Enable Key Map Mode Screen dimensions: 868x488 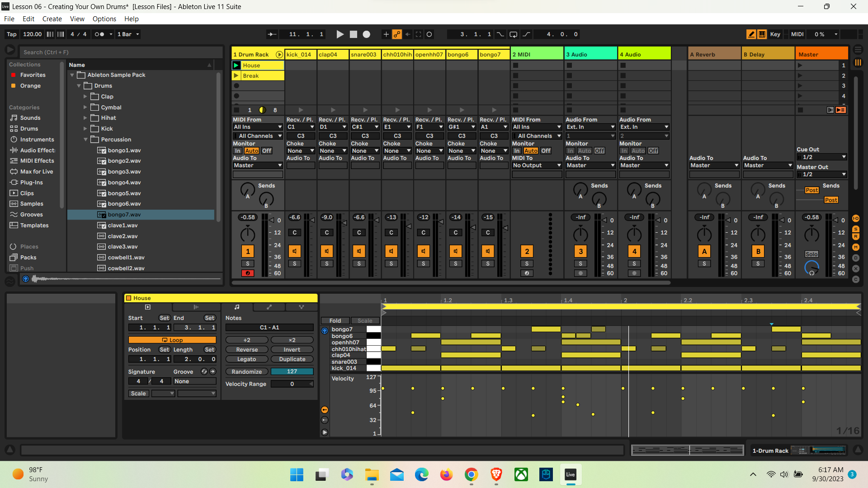pos(775,34)
